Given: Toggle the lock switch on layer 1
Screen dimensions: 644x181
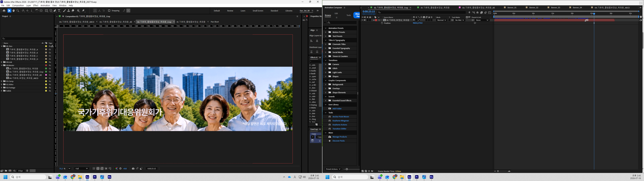Looking at the screenshot, I should [x=370, y=20].
